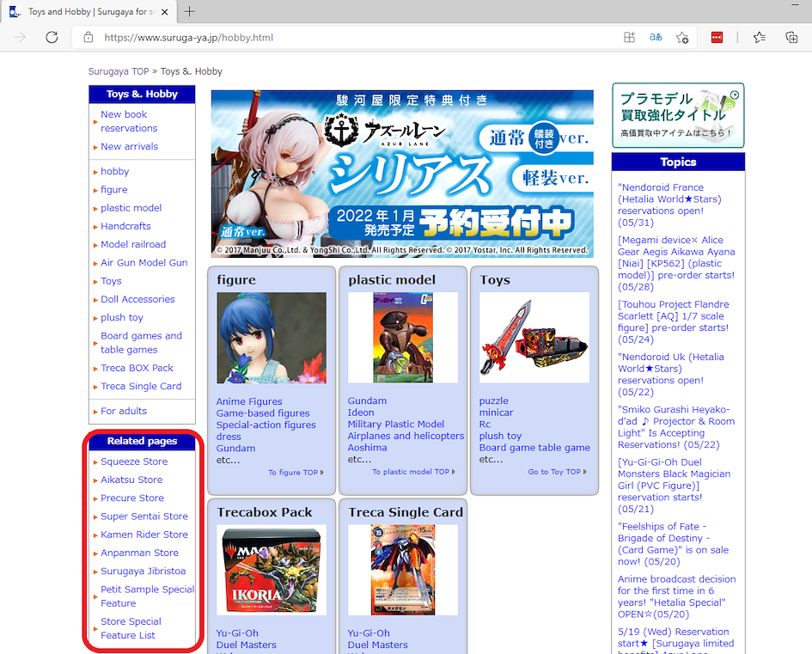Open the Favorites list icon
Viewport: 812px width, 654px height.
coord(760,37)
